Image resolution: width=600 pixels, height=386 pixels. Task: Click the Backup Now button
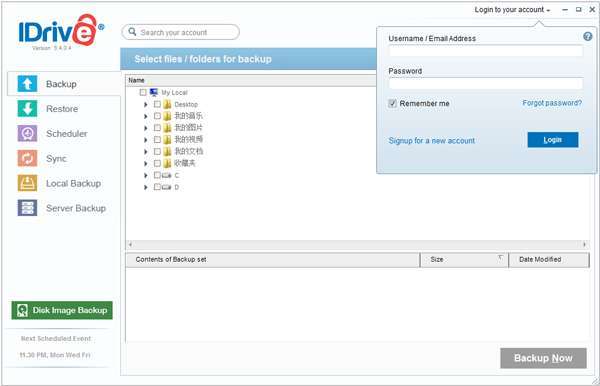click(x=543, y=358)
